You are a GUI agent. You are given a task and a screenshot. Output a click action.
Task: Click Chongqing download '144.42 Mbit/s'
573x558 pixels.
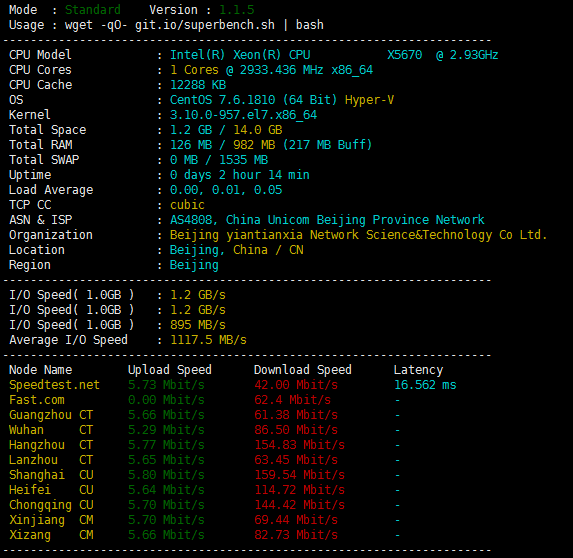(x=299, y=505)
